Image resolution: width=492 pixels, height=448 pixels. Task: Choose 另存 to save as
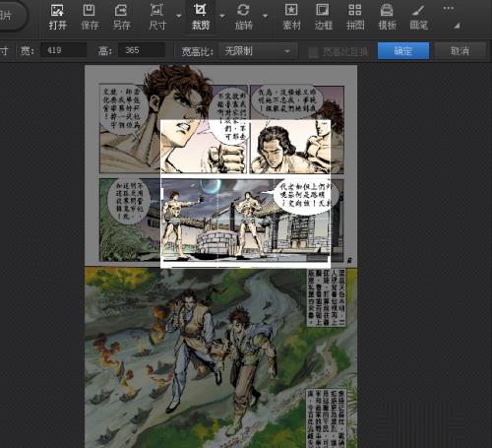pos(121,17)
